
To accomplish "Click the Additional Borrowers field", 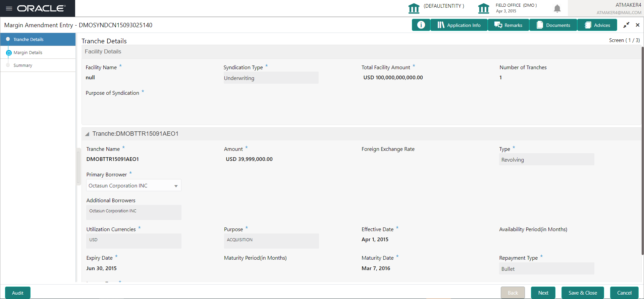I will (134, 212).
